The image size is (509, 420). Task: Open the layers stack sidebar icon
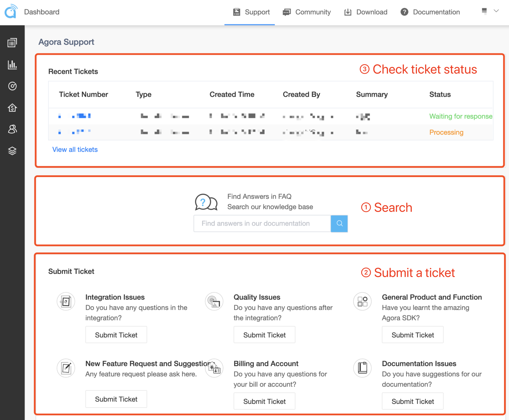(12, 151)
